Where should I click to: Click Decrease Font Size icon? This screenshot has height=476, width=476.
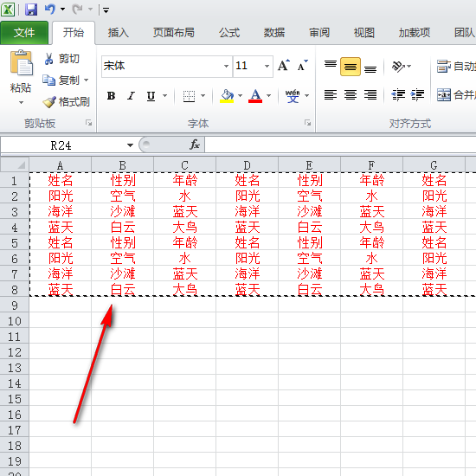pos(302,65)
